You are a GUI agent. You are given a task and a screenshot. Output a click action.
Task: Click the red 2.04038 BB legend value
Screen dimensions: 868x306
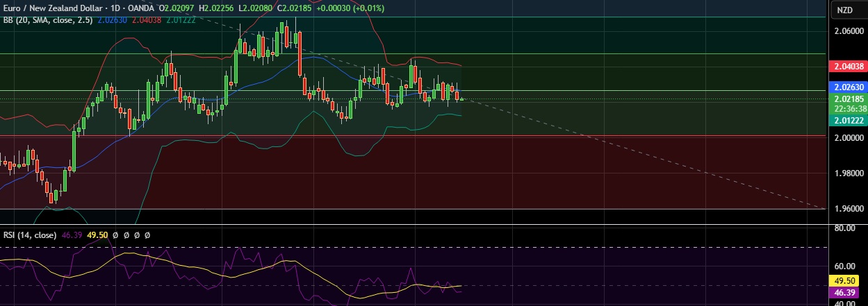click(x=147, y=20)
